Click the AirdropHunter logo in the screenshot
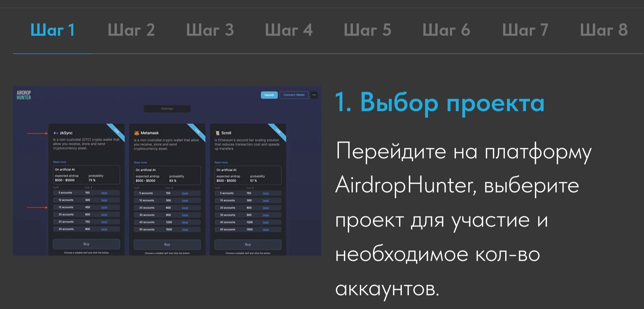The width and height of the screenshot is (644, 309). click(24, 95)
